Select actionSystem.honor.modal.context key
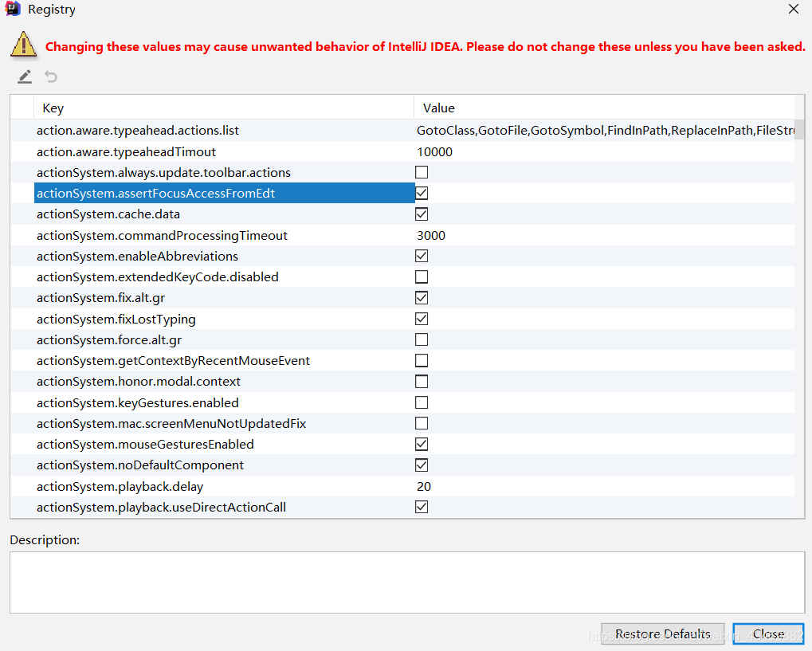Viewport: 812px width, 651px height. tap(139, 382)
